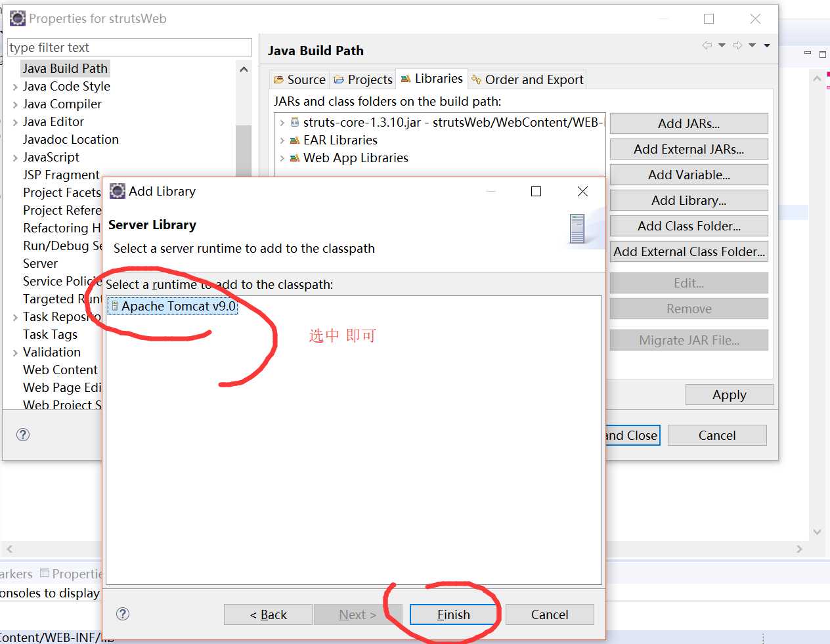Select Web Content Settings tree item
This screenshot has height=644, width=830.
click(62, 370)
